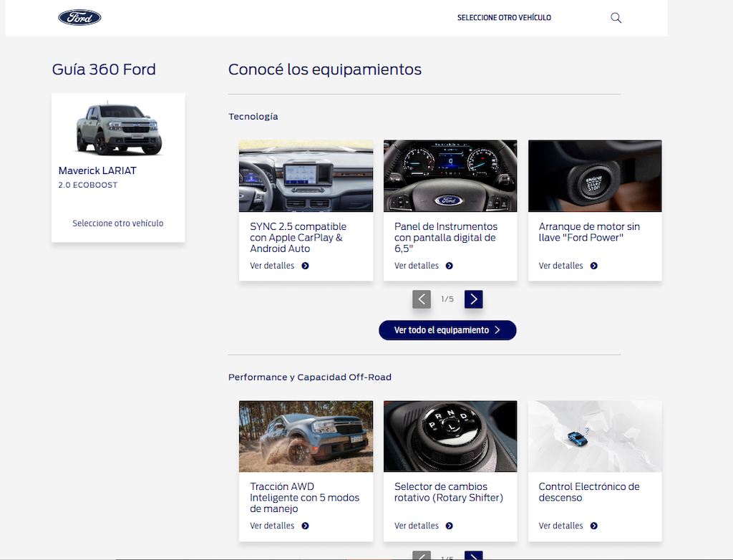Open 'Tracción AWD Inteligente con 5 modos' title
The height and width of the screenshot is (560, 733).
(x=304, y=498)
